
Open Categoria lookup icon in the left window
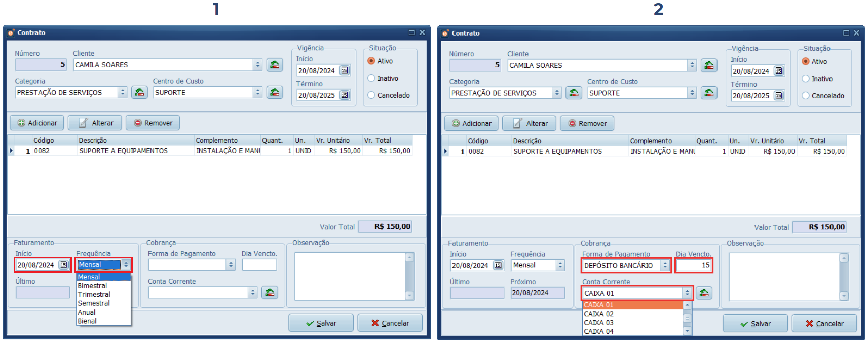click(x=139, y=92)
